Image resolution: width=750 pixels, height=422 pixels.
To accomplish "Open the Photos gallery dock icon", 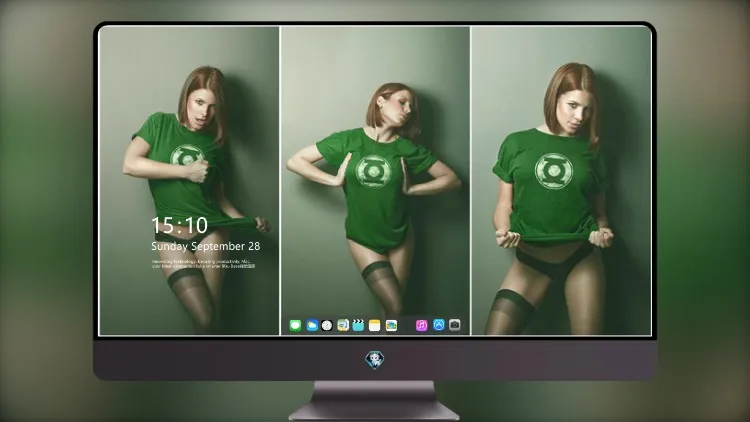I will 391,325.
